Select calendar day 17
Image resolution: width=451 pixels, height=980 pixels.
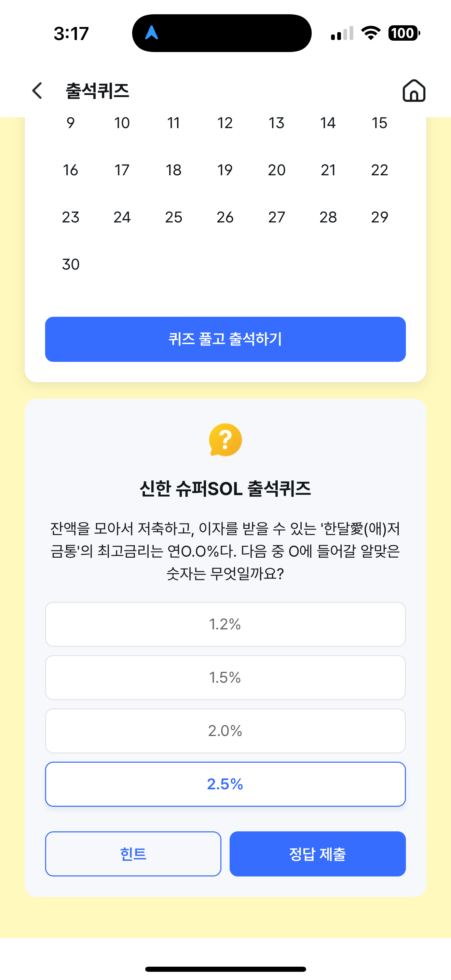(122, 170)
